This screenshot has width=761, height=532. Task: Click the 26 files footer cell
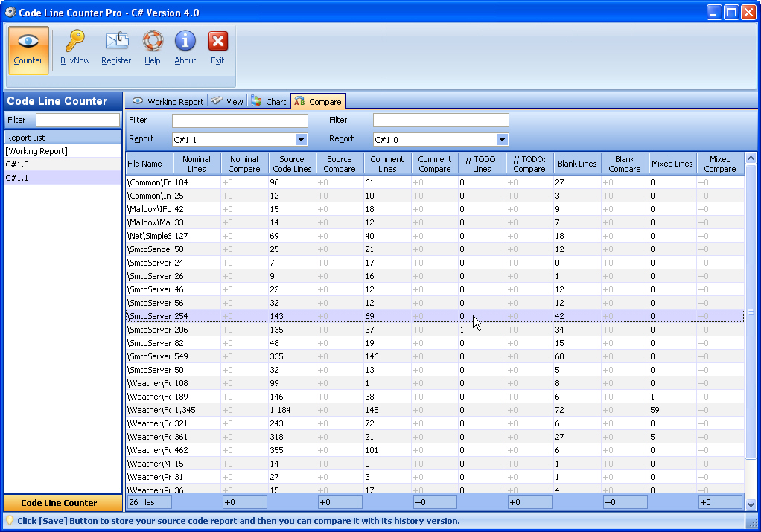pyautogui.click(x=150, y=502)
